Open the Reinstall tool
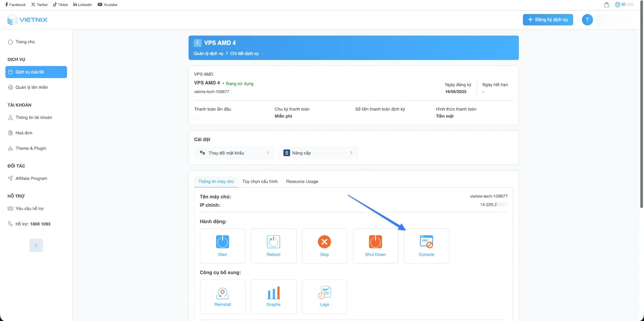 [223, 293]
